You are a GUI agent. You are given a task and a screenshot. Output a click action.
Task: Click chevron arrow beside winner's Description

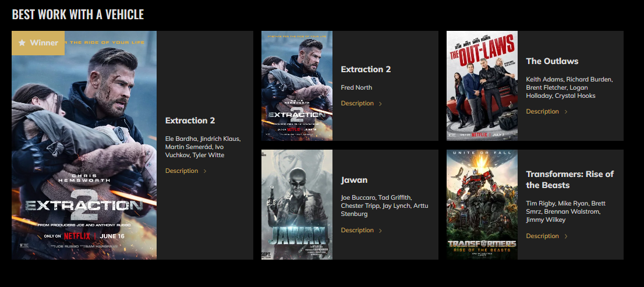205,171
